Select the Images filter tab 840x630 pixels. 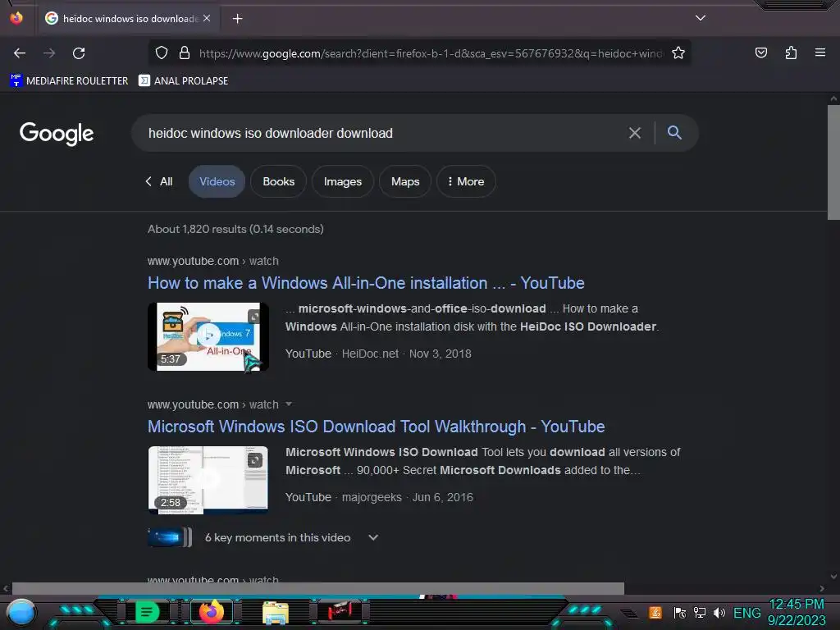(x=343, y=181)
